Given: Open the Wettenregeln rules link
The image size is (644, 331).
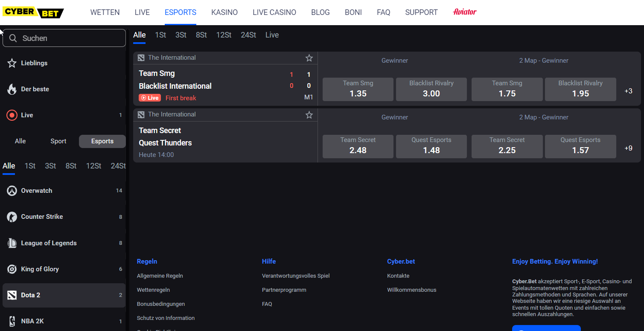Looking at the screenshot, I should pyautogui.click(x=153, y=290).
